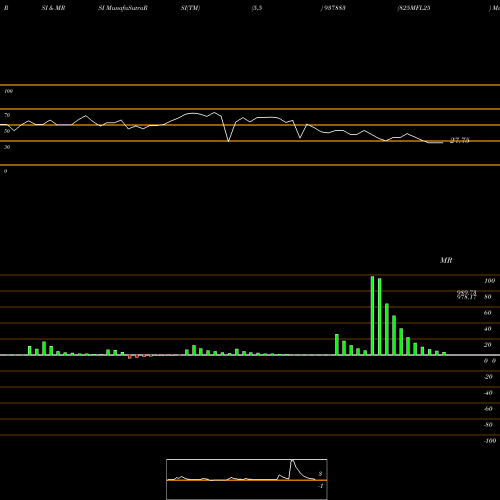Screen dimensions: 500x500
Task: Click the sharp RSI dip mid-chart
Action: [x=228, y=141]
